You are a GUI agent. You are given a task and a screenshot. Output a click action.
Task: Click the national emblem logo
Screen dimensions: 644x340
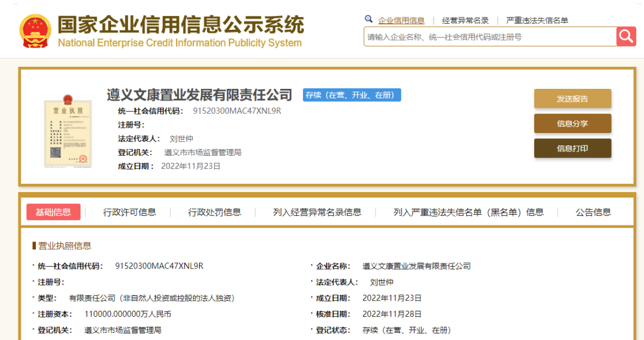(x=35, y=31)
